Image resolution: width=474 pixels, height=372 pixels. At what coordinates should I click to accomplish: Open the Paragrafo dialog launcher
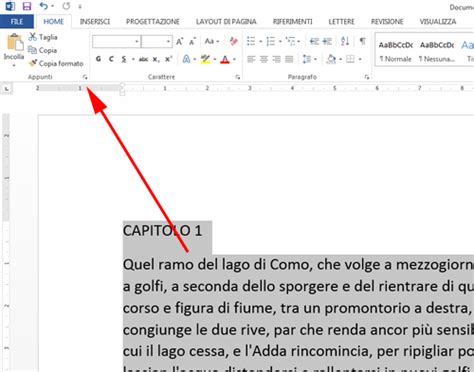[367, 77]
